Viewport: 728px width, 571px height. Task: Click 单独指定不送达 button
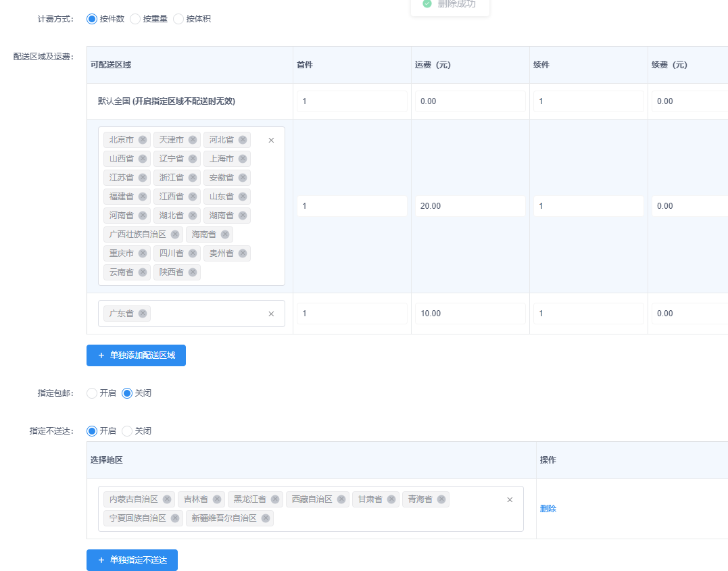[132, 560]
